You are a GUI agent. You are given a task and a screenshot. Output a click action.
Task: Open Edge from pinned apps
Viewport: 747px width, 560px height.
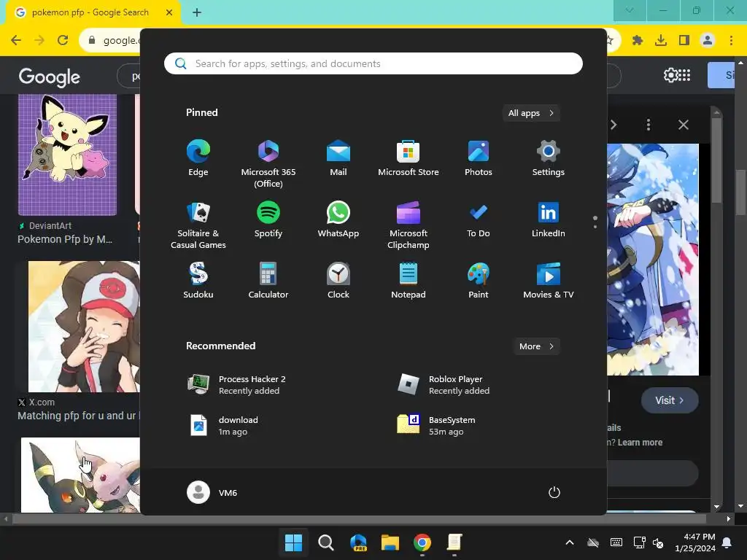198,158
